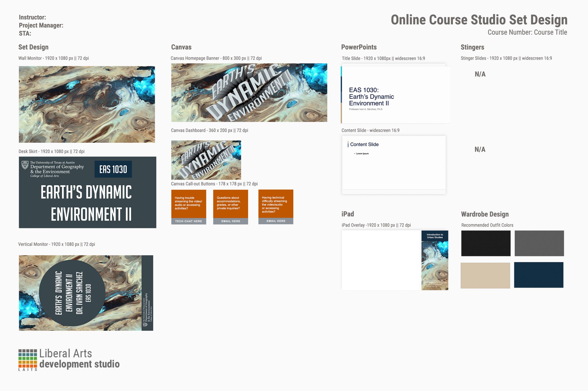Click the EAS 1030 badge on desk skirt
The image size is (588, 391).
(113, 169)
